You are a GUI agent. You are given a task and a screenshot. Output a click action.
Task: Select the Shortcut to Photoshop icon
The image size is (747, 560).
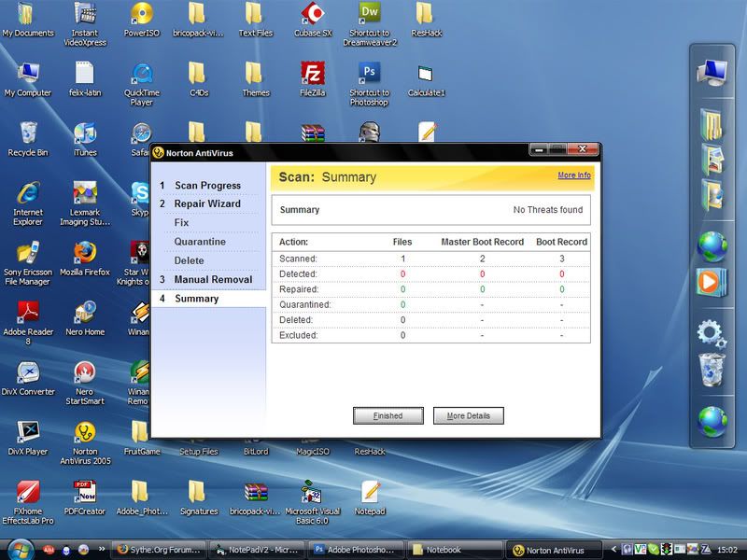tap(369, 83)
